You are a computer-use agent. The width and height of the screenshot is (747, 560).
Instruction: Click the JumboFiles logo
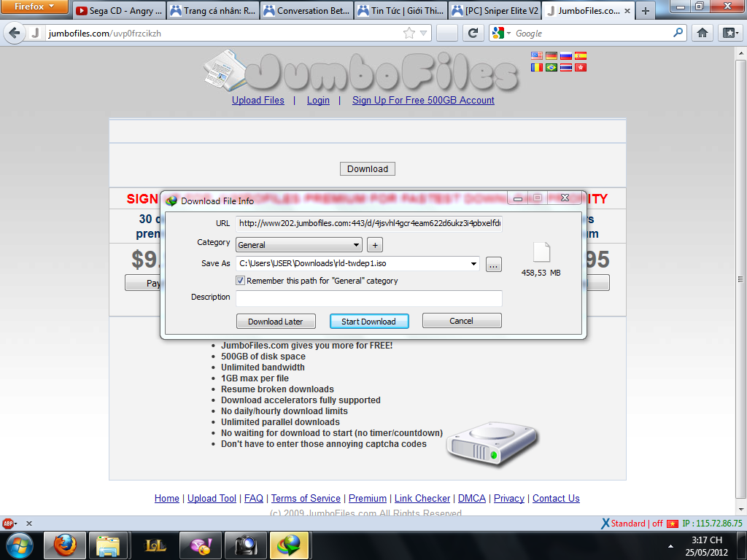[x=360, y=71]
